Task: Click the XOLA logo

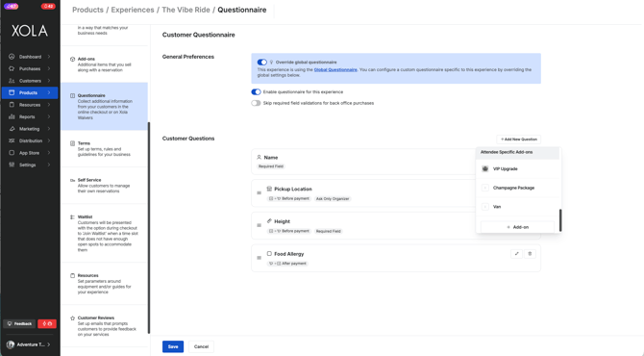Action: click(30, 31)
